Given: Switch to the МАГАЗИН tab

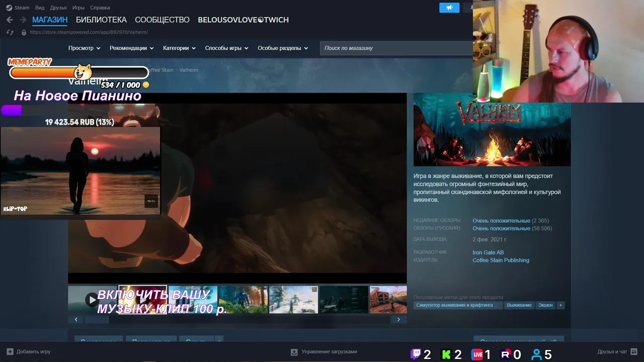Looking at the screenshot, I should pyautogui.click(x=50, y=20).
